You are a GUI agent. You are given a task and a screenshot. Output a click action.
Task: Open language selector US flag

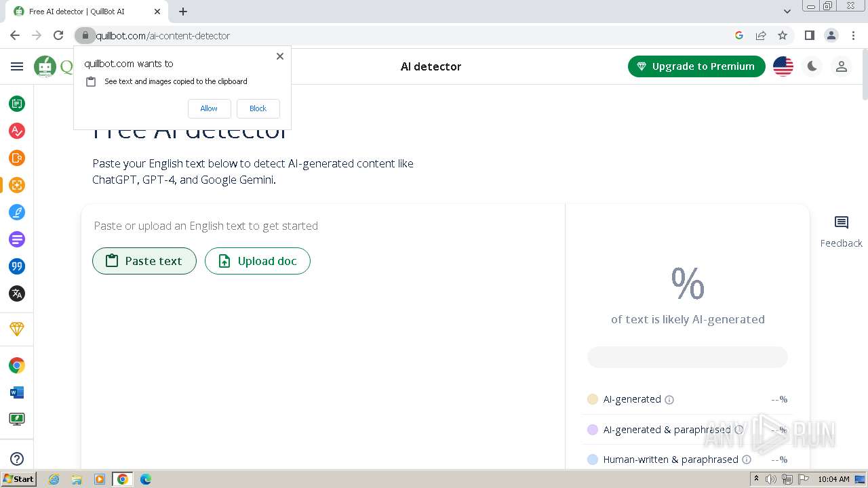pos(783,66)
